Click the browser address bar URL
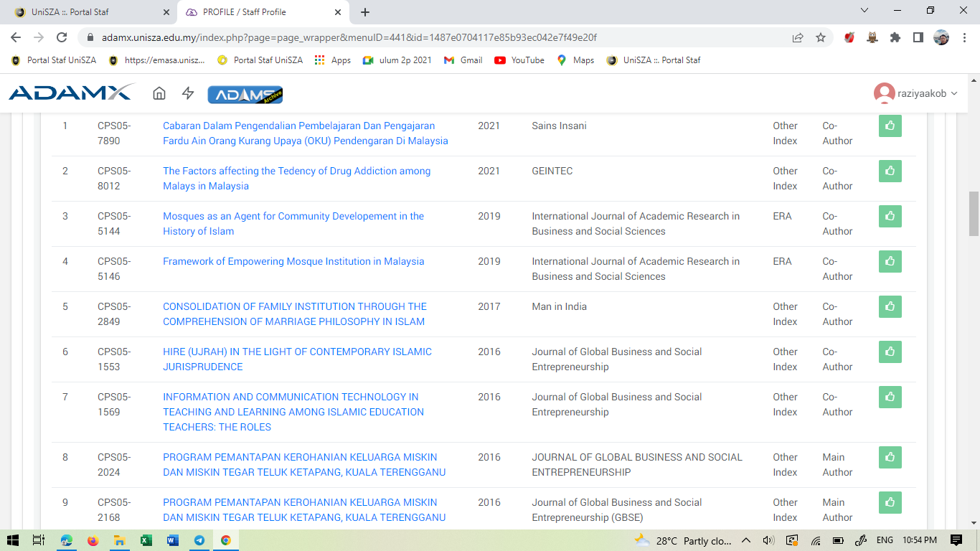 (x=349, y=37)
